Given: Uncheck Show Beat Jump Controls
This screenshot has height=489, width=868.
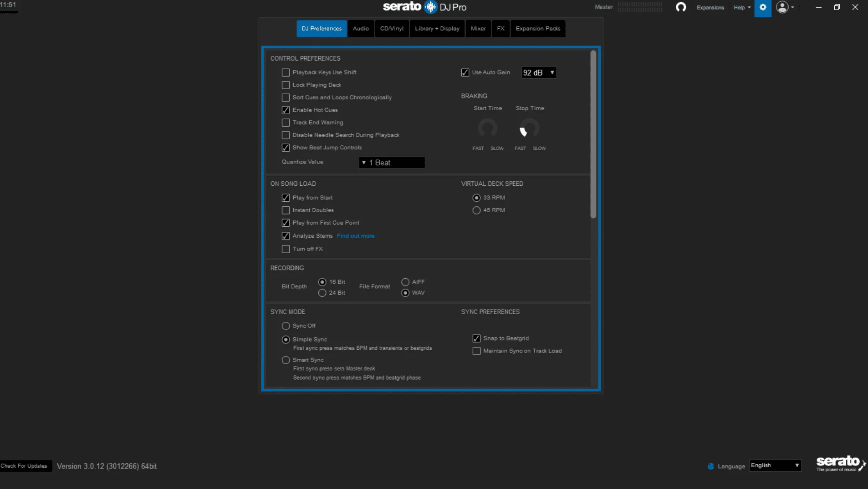Looking at the screenshot, I should (286, 148).
